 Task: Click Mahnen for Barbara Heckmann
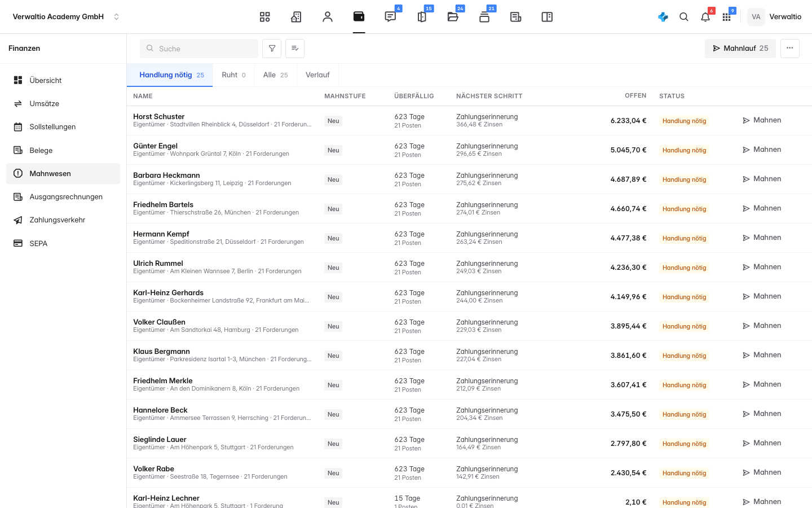(x=762, y=179)
